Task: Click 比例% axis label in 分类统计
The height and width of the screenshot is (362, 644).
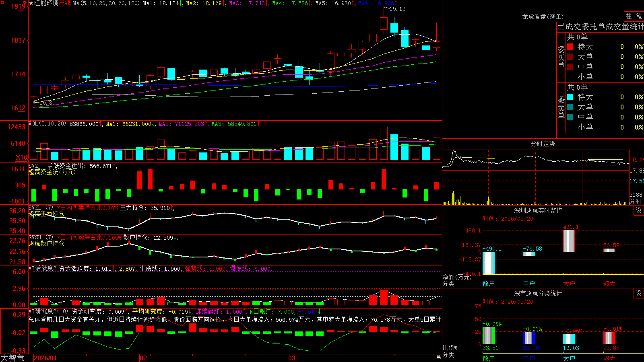Action: coord(450,348)
